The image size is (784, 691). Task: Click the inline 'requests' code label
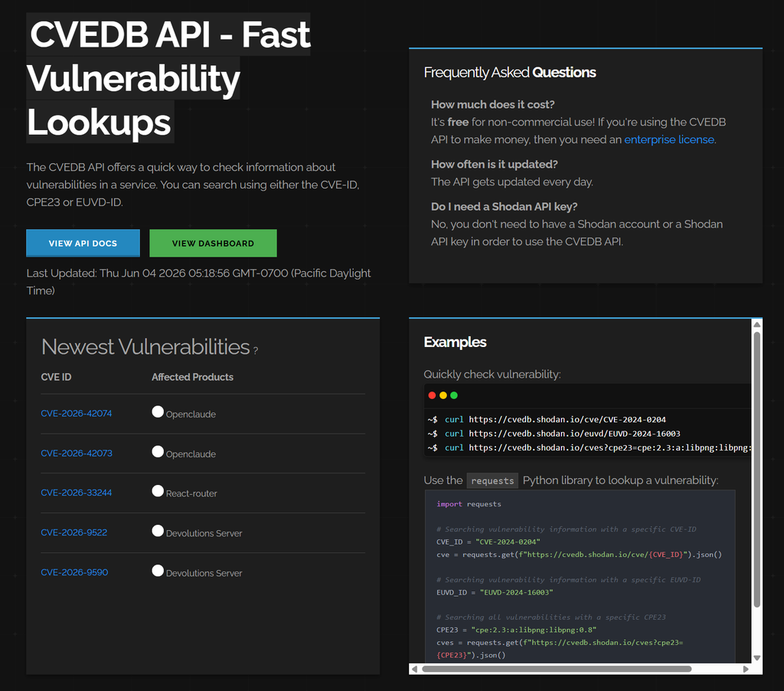pos(492,481)
